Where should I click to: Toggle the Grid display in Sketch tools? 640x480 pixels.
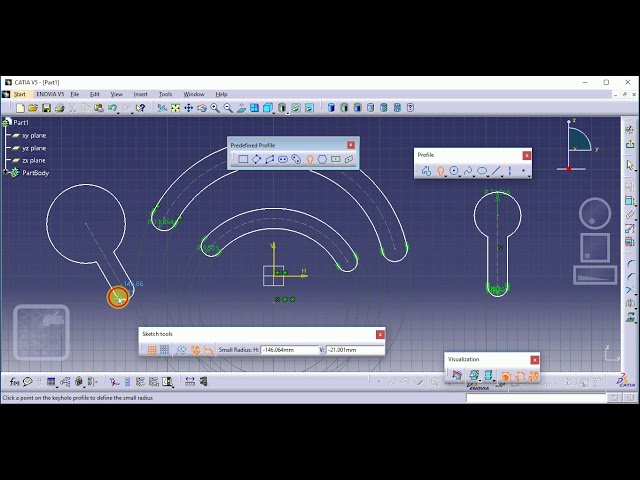pyautogui.click(x=152, y=350)
